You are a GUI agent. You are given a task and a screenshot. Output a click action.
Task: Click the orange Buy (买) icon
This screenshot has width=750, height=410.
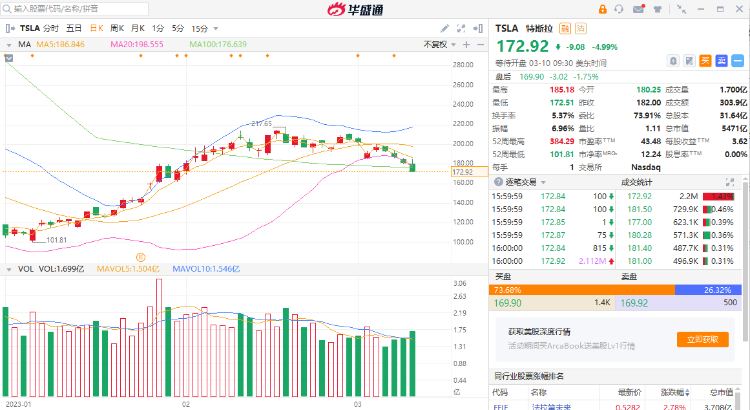pyautogui.click(x=705, y=61)
